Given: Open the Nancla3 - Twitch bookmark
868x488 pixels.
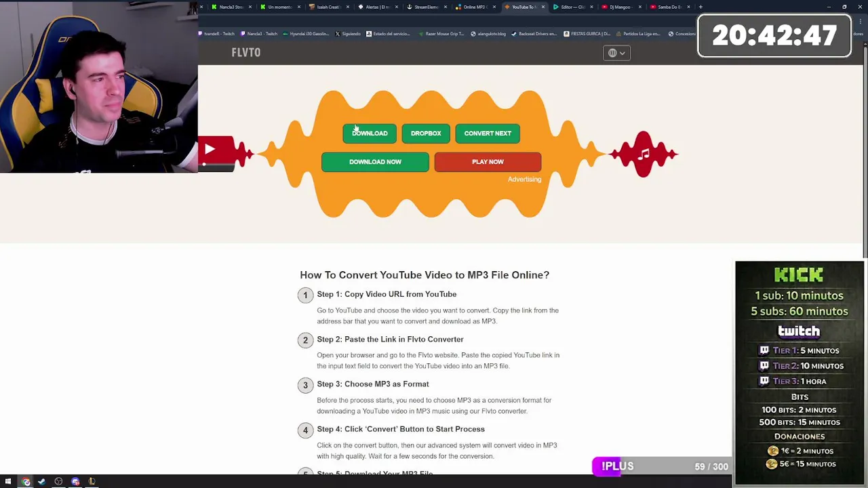Looking at the screenshot, I should [x=260, y=34].
